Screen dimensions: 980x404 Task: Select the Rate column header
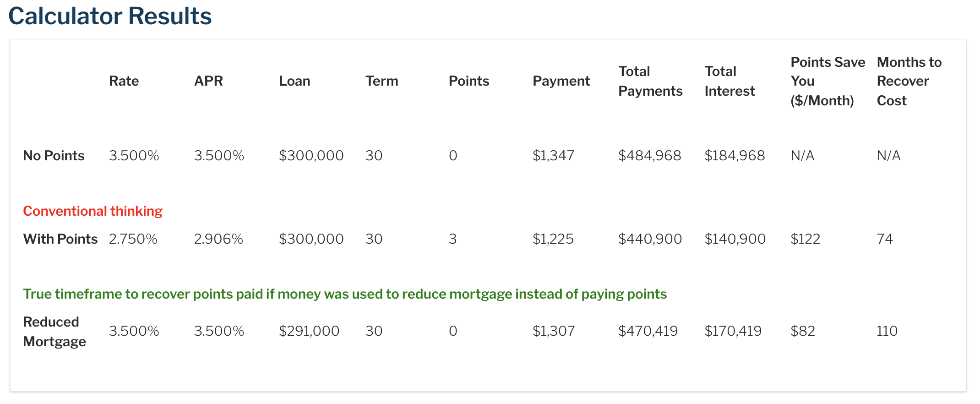pos(124,81)
